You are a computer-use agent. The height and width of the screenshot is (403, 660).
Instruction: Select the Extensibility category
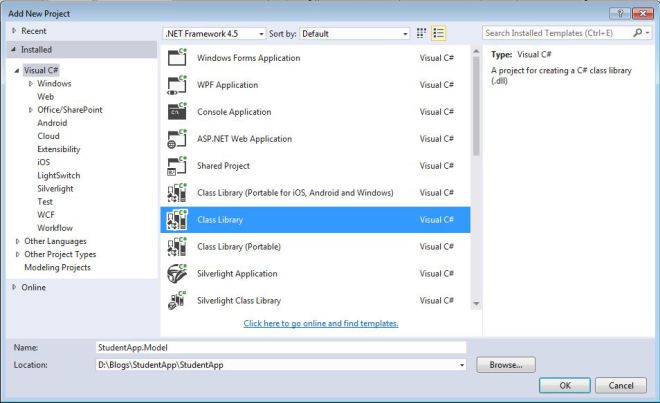click(x=59, y=149)
